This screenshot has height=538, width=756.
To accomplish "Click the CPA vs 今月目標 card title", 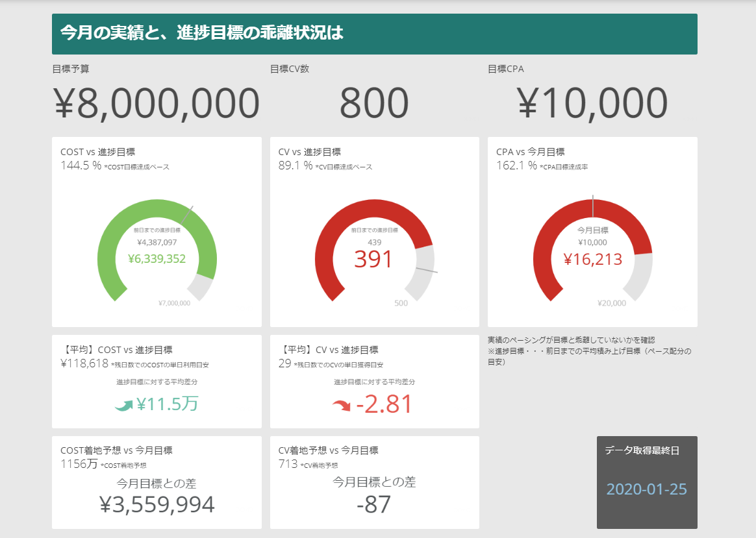I will coord(530,152).
